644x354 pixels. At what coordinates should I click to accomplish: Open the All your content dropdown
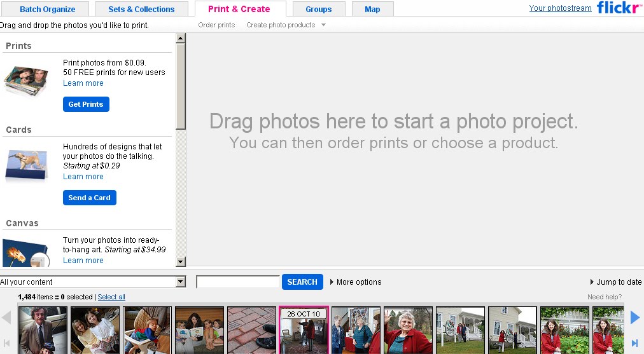93,282
